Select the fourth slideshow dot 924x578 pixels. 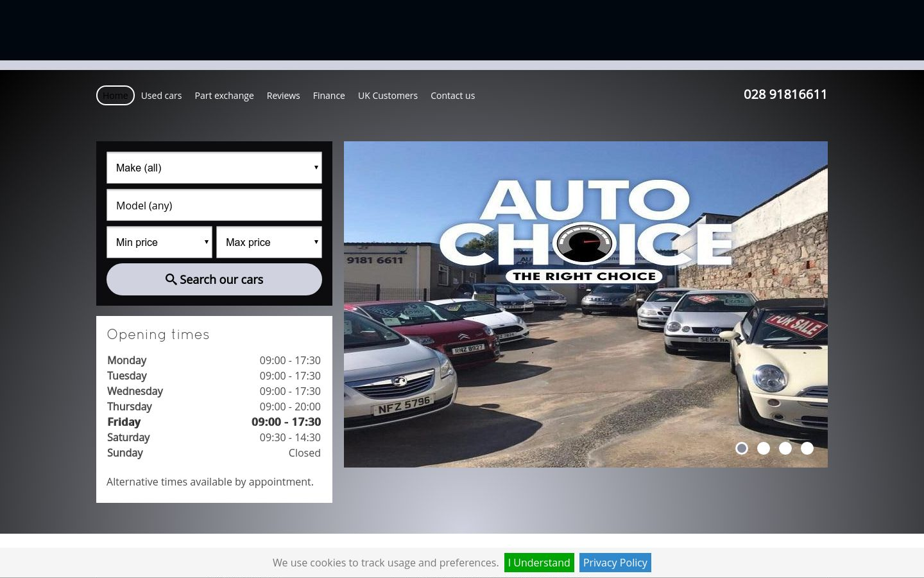(x=807, y=448)
